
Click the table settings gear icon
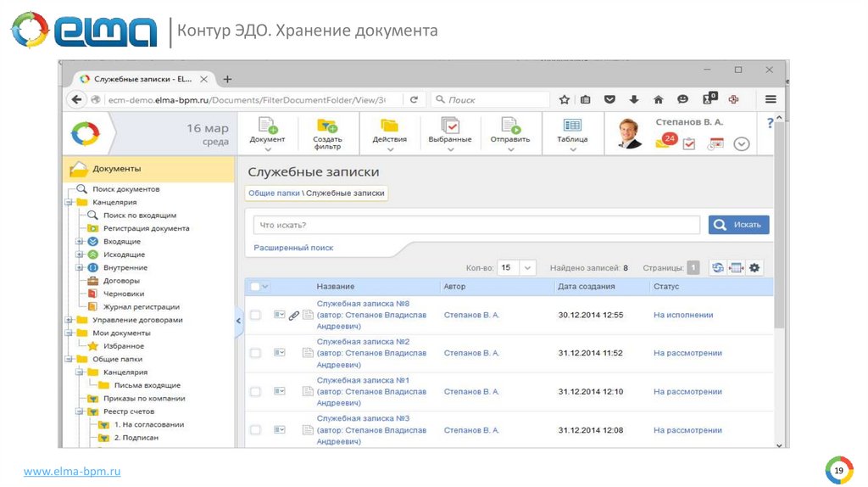coord(754,267)
